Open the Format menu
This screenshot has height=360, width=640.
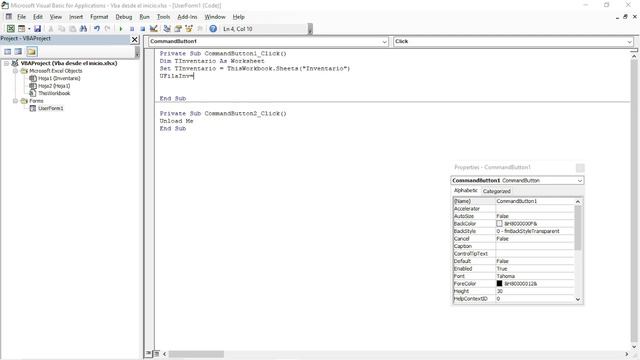(99, 17)
